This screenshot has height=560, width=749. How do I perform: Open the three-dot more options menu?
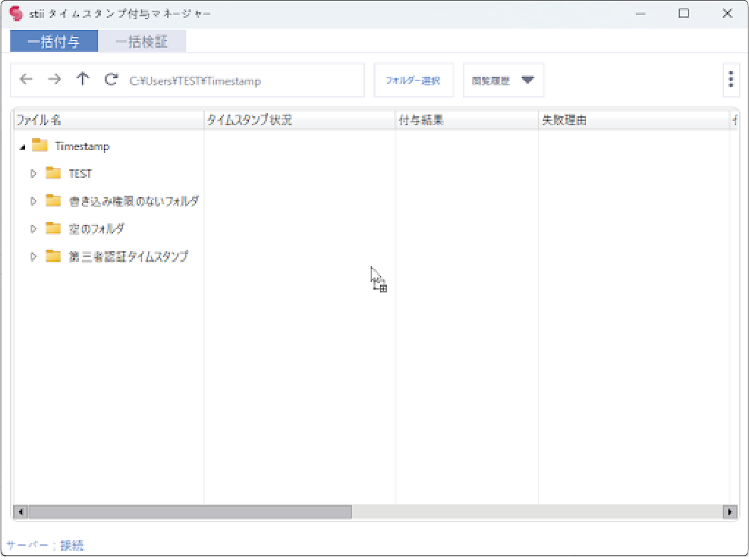[x=731, y=80]
